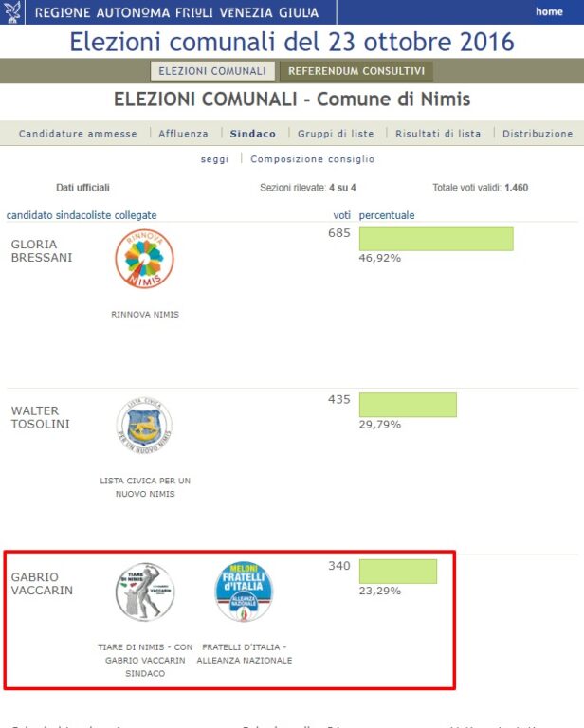Open the Candidature ammesse tab
The image size is (584, 728).
point(78,134)
